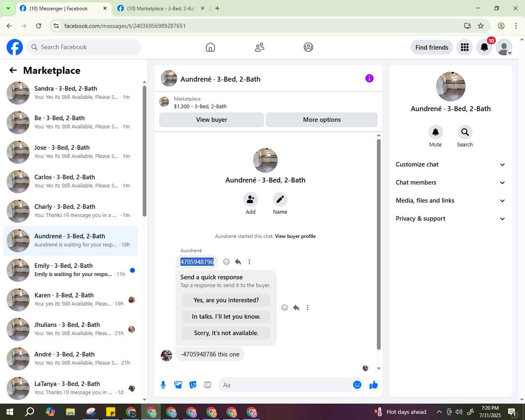The image size is (525, 420).
Task: Open the browser tab search dropdown
Action: coord(8,8)
